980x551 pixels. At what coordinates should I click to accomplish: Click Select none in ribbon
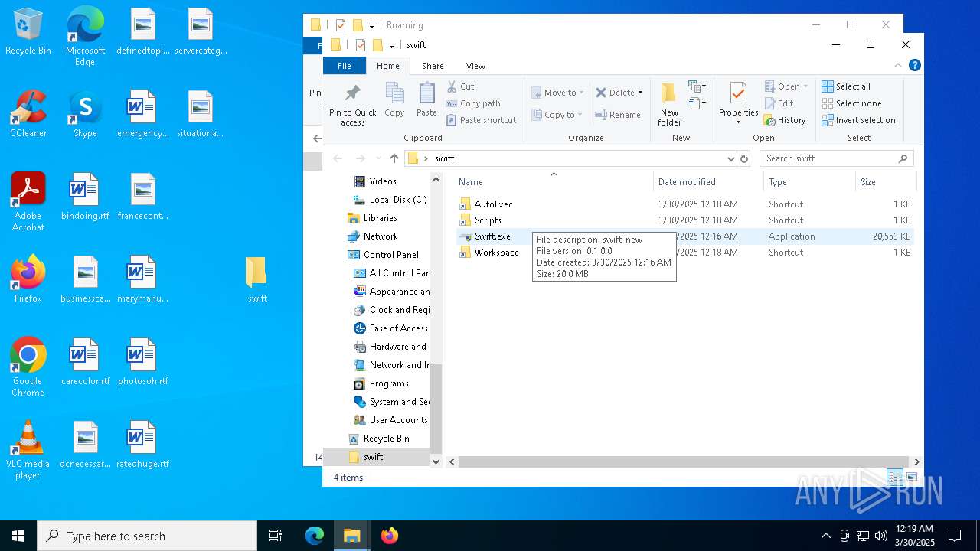tap(851, 103)
